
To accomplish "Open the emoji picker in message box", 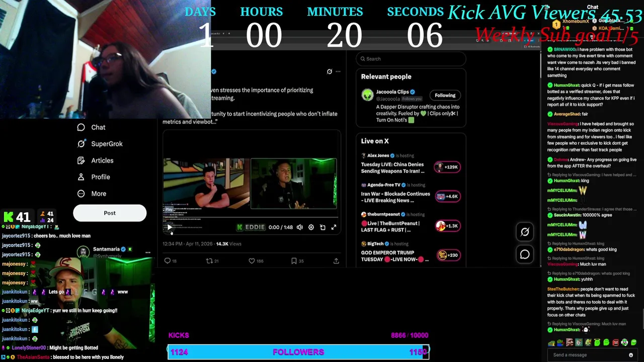I will [631, 355].
